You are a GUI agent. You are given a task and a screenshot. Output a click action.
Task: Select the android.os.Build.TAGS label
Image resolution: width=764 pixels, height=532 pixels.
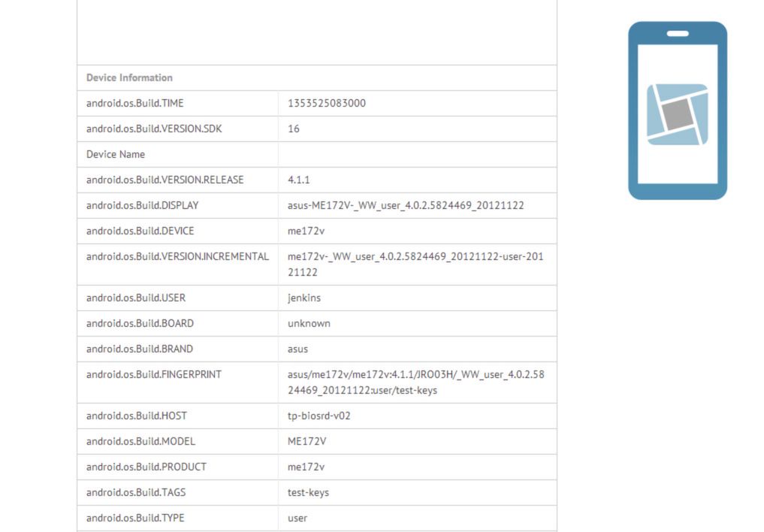[136, 492]
